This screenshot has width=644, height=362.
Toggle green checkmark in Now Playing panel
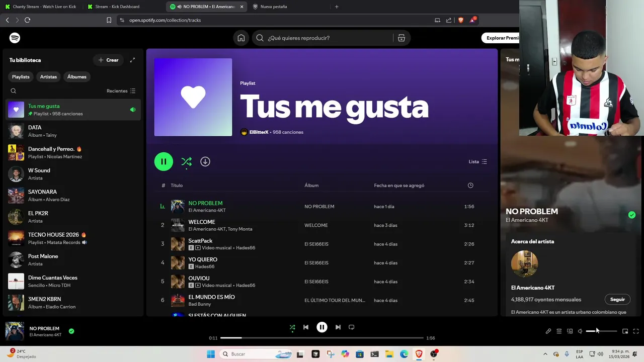point(632,215)
